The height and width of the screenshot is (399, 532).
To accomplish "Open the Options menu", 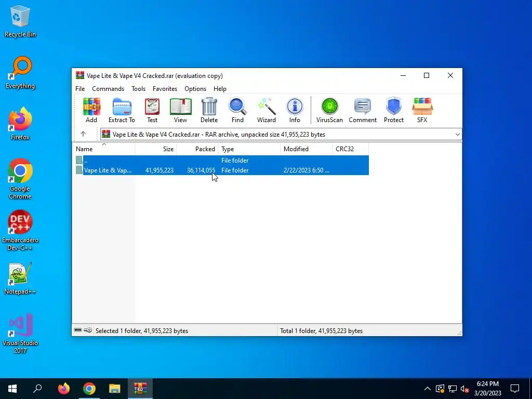I will 195,88.
